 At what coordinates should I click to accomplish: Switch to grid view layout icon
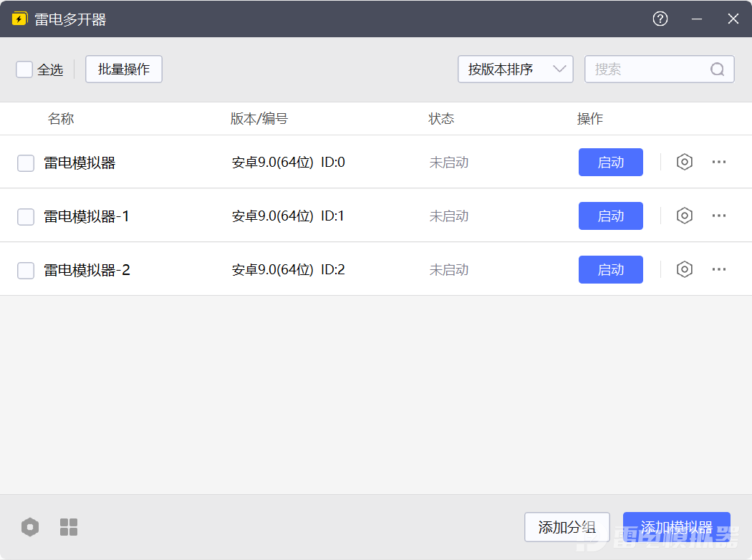69,527
